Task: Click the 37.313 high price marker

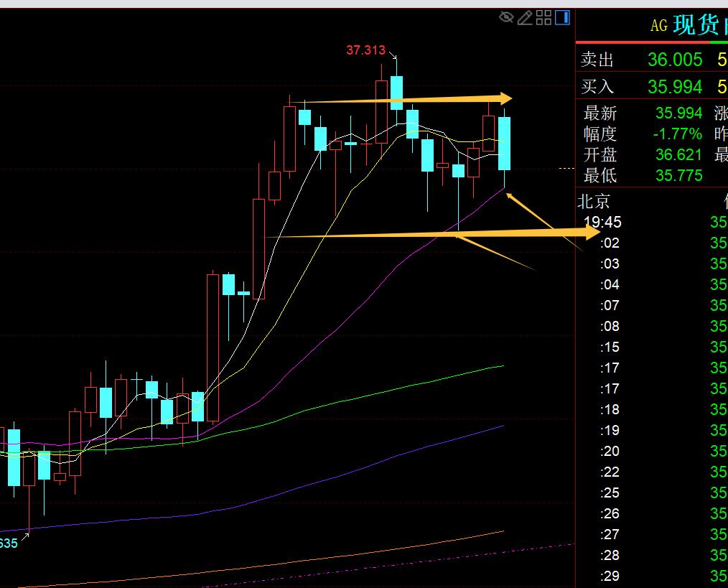Action: 365,50
